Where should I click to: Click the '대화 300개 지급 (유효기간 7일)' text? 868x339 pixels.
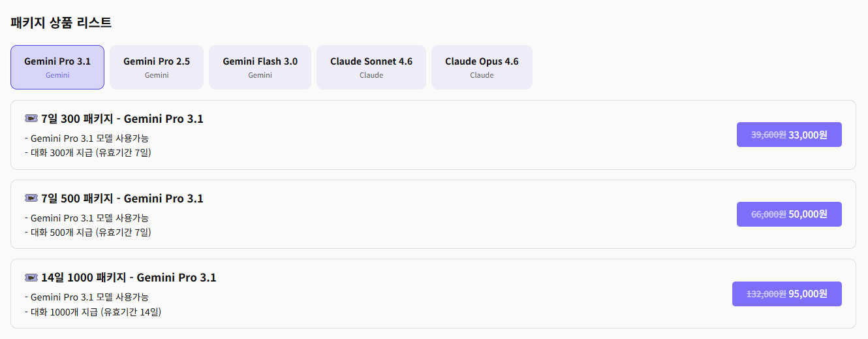click(x=91, y=153)
